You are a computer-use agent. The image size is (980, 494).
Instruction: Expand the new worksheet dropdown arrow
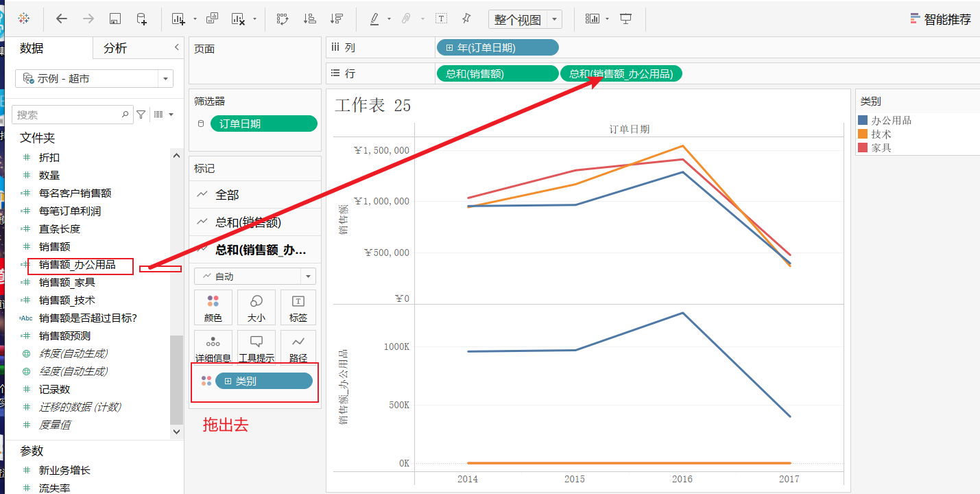click(195, 19)
